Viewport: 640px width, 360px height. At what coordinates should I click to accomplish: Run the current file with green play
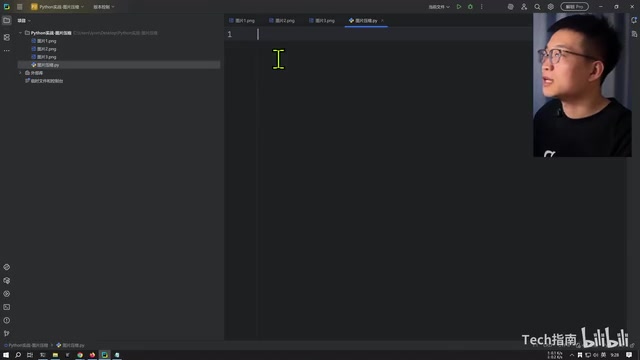(x=459, y=7)
